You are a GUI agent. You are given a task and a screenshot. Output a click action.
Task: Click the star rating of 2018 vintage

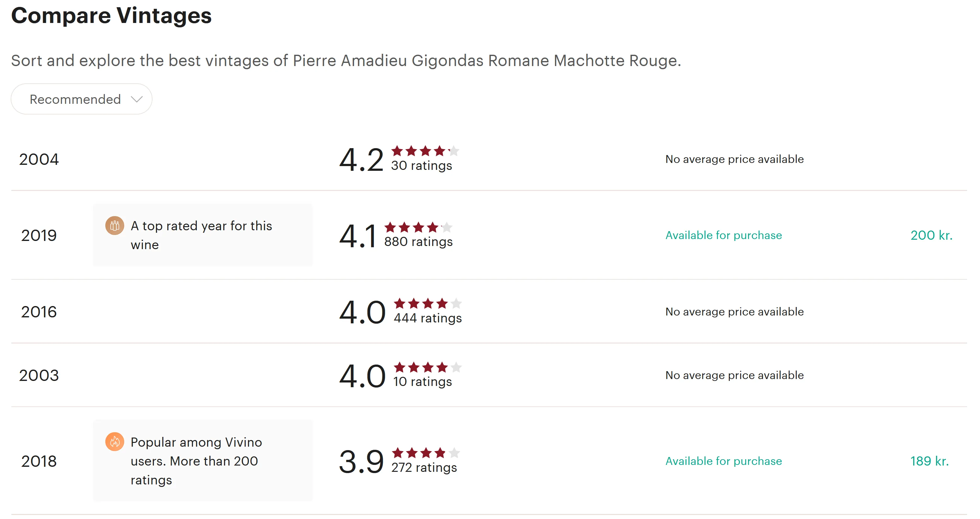[x=425, y=453]
